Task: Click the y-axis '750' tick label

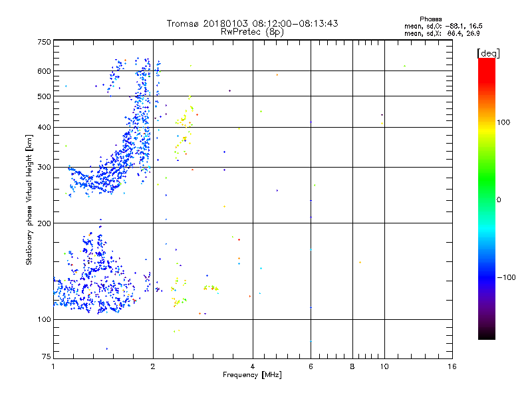Action: 44,42
